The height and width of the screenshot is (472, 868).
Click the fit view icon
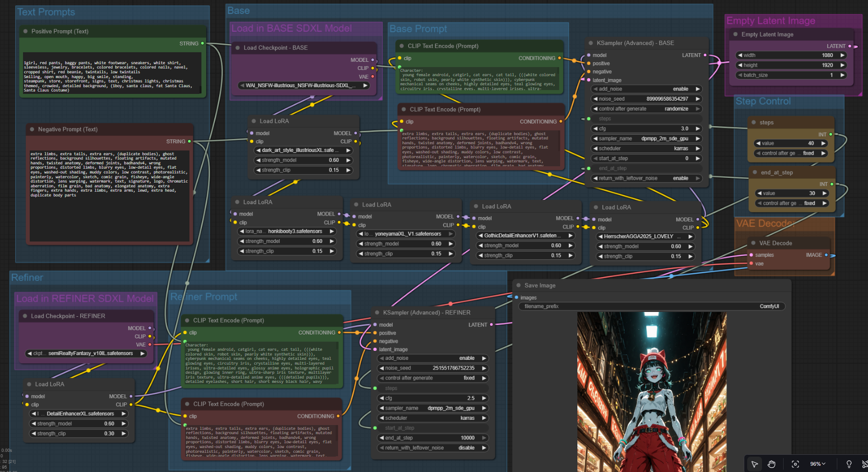795,464
